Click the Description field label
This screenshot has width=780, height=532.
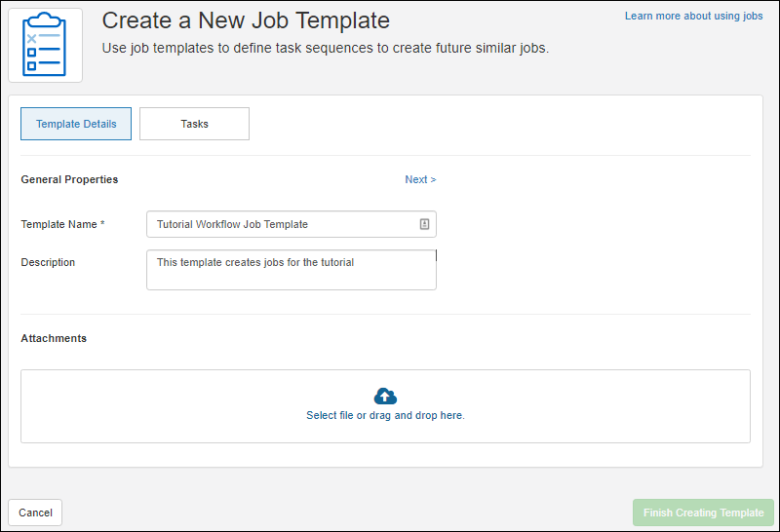[x=48, y=262]
